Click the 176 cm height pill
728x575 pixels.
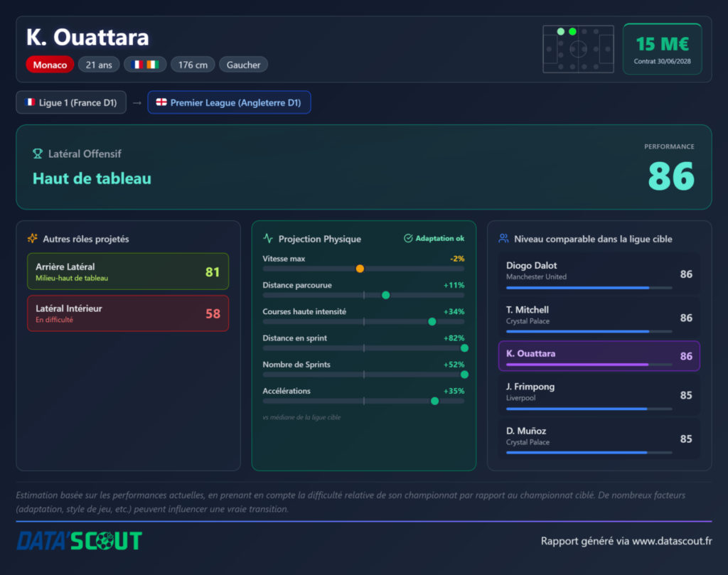click(x=193, y=65)
